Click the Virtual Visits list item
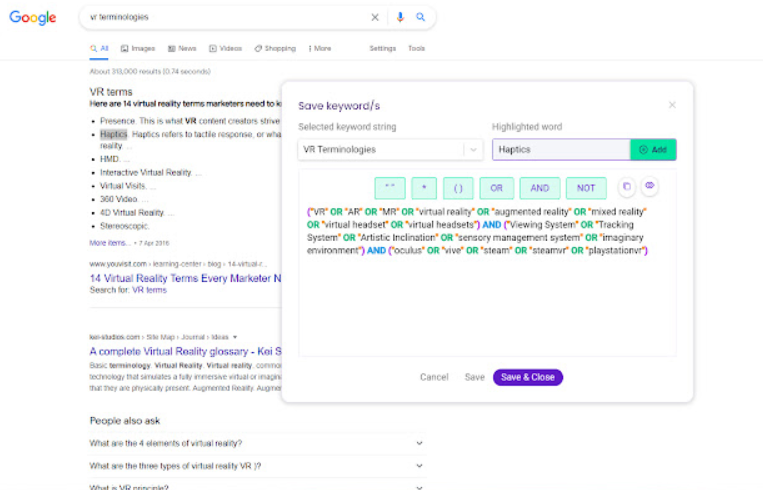Viewport: 763px width, 490px height. pos(128,186)
